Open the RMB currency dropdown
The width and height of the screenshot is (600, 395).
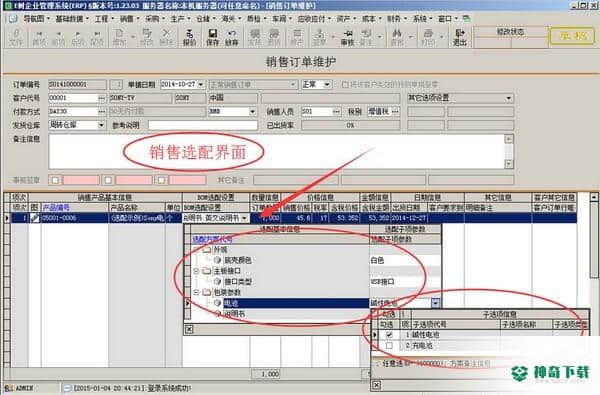pos(253,112)
